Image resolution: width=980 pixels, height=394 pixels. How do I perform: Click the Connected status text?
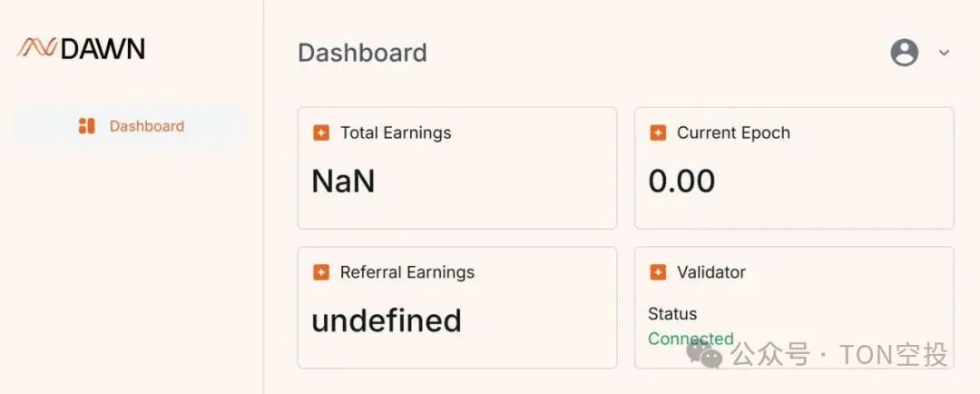click(x=691, y=339)
